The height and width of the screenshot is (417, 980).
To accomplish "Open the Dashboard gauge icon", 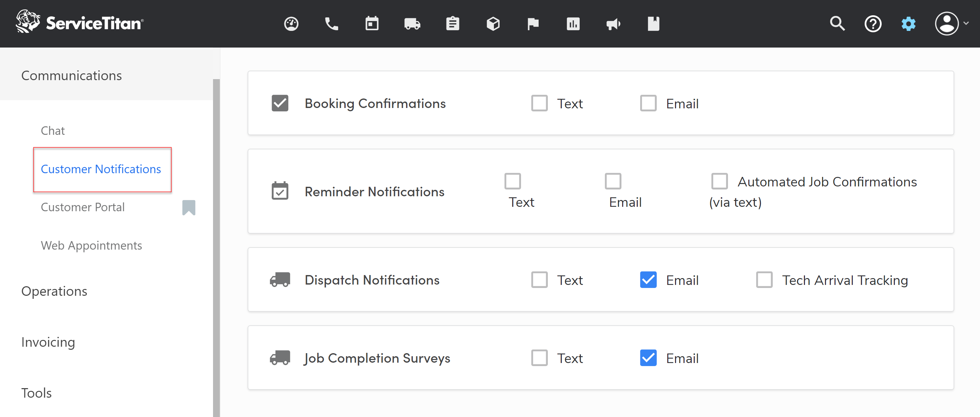I will (291, 24).
